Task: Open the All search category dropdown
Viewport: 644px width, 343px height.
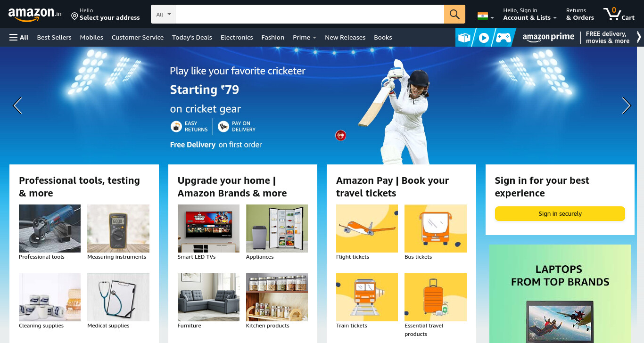Action: click(163, 14)
